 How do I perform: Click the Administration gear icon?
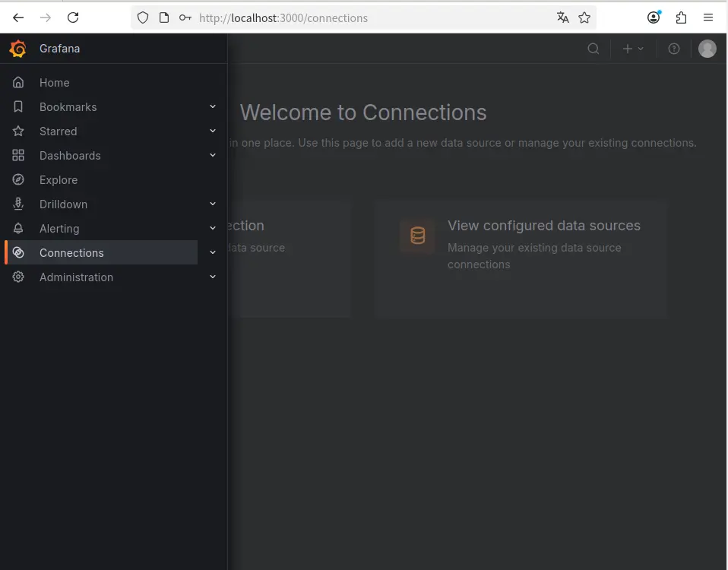pyautogui.click(x=18, y=277)
